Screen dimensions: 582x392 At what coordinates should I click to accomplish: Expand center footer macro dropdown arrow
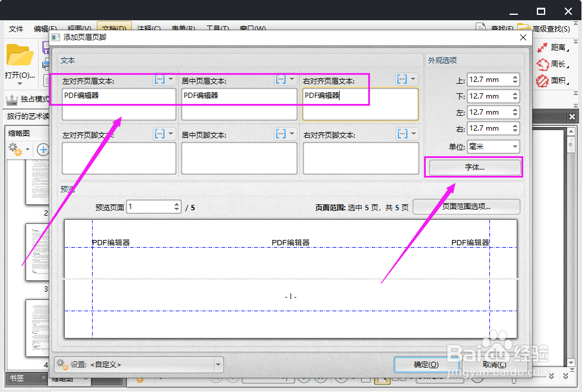click(x=292, y=134)
